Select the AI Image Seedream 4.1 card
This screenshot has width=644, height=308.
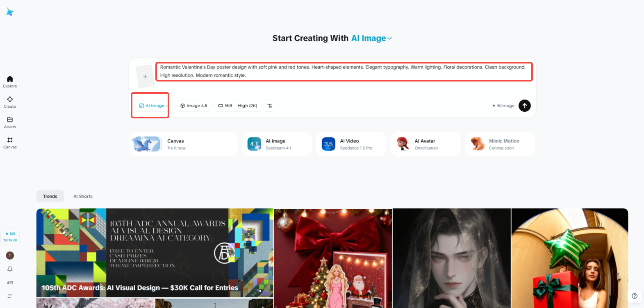(277, 144)
